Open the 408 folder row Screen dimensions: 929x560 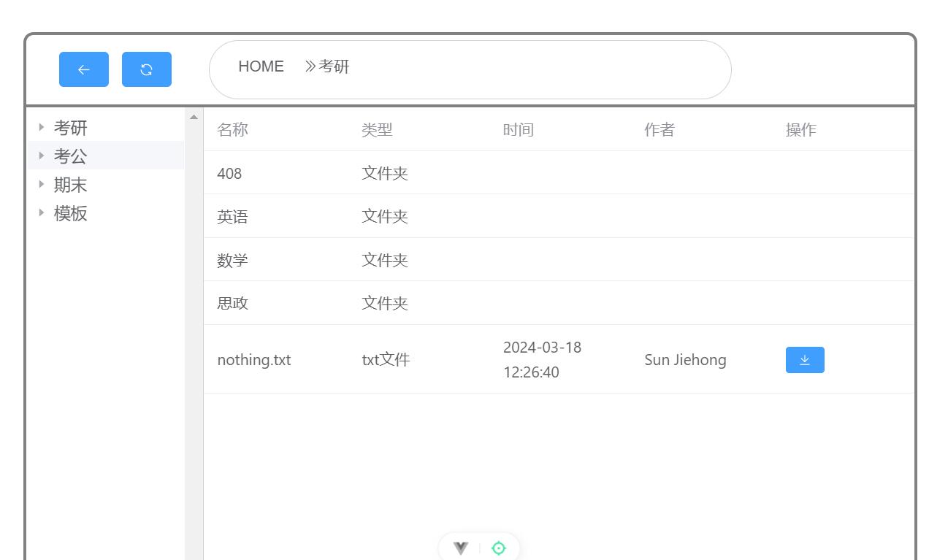[229, 173]
